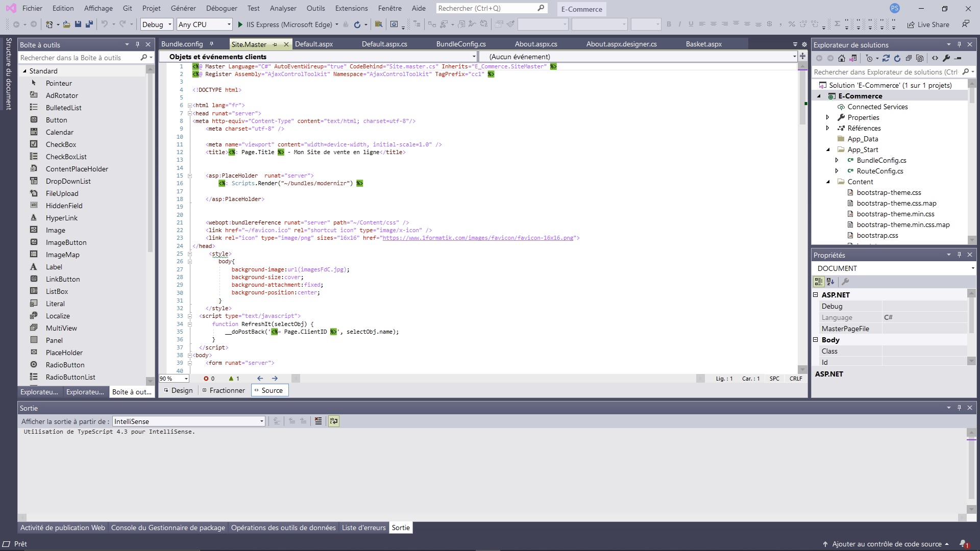Toggle auto-hide pin of Propriétés panel
This screenshot has height=551, width=980.
pos(959,255)
